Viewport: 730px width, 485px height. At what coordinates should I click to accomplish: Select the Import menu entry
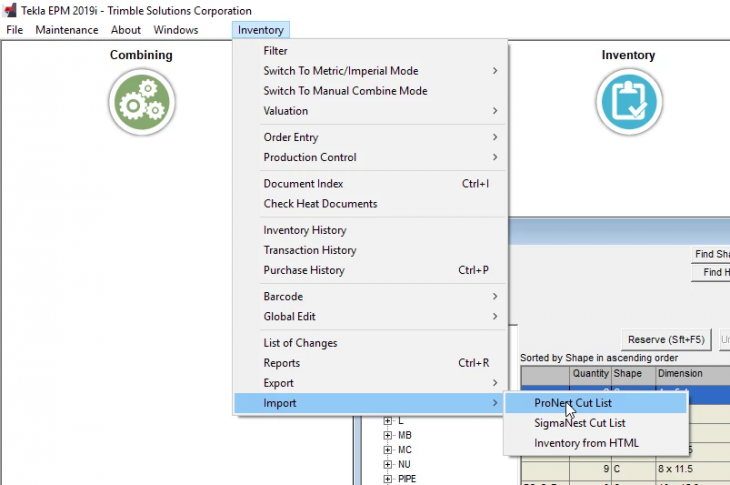[x=370, y=403]
